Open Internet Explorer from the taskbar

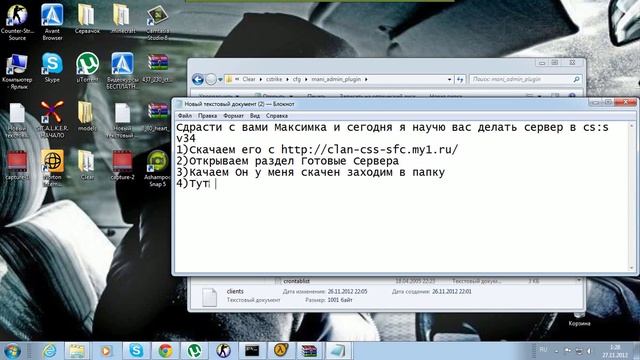[50, 351]
